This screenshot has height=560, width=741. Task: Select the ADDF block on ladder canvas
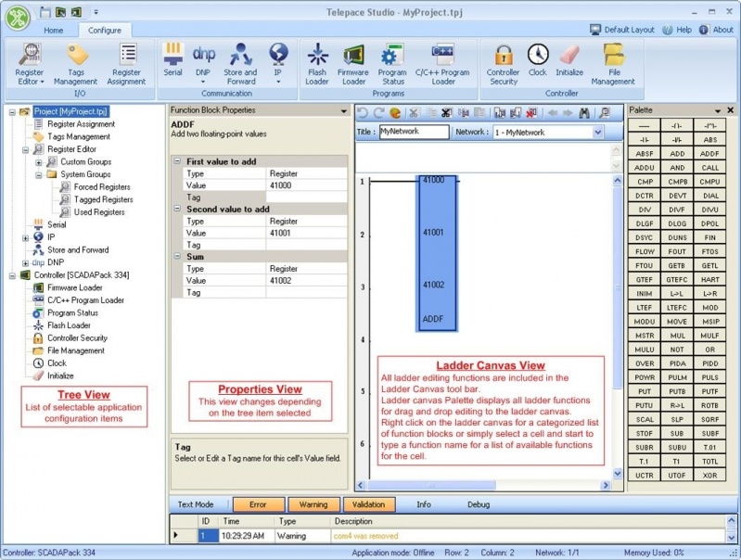click(x=437, y=253)
